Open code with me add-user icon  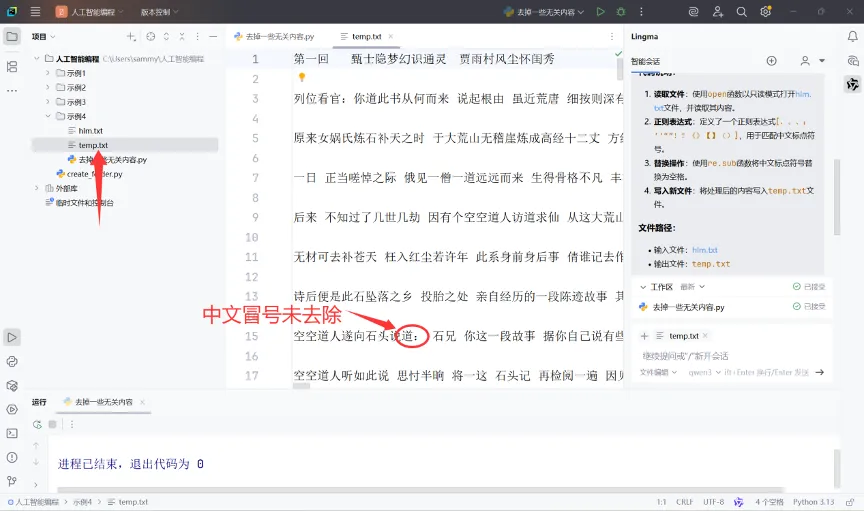tap(717, 12)
